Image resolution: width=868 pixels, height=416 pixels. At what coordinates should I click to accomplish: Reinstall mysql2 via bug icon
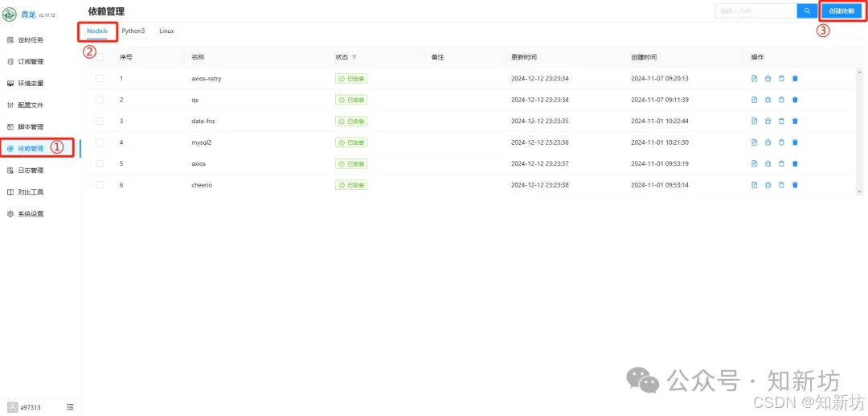tap(768, 142)
